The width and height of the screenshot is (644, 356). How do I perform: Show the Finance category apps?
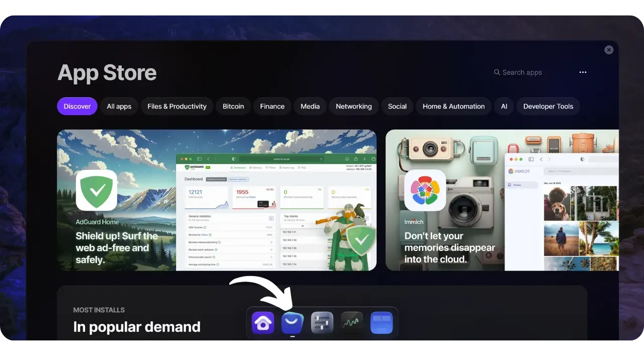(x=272, y=106)
